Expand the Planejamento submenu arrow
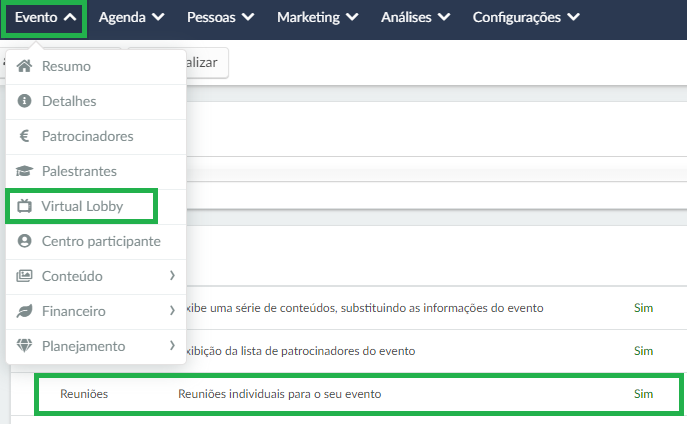This screenshot has height=424, width=687. 172,346
